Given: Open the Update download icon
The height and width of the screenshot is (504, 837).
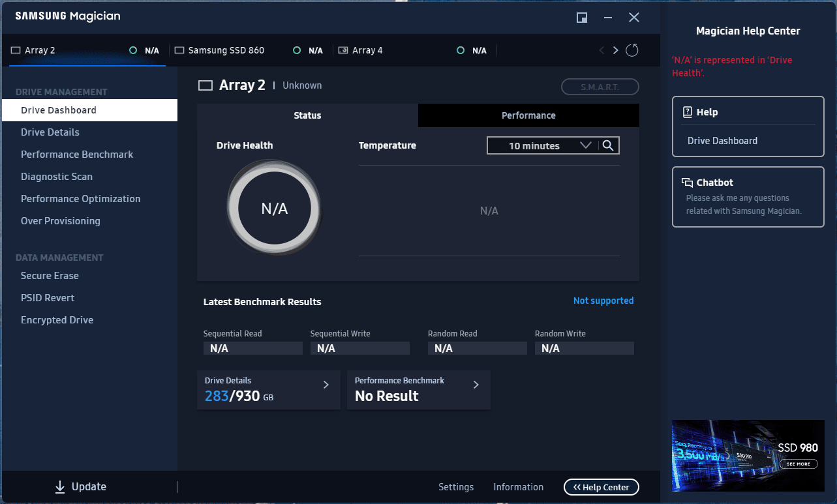Looking at the screenshot, I should (x=60, y=486).
